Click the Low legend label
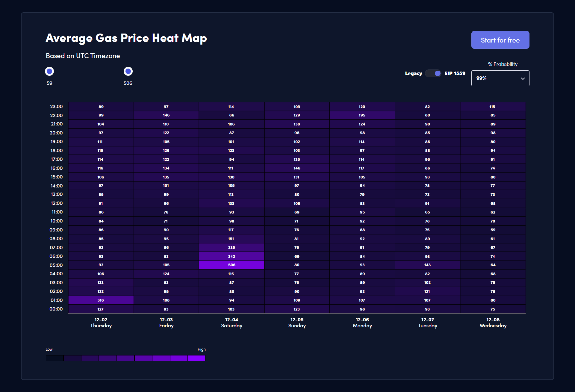 pyautogui.click(x=49, y=349)
